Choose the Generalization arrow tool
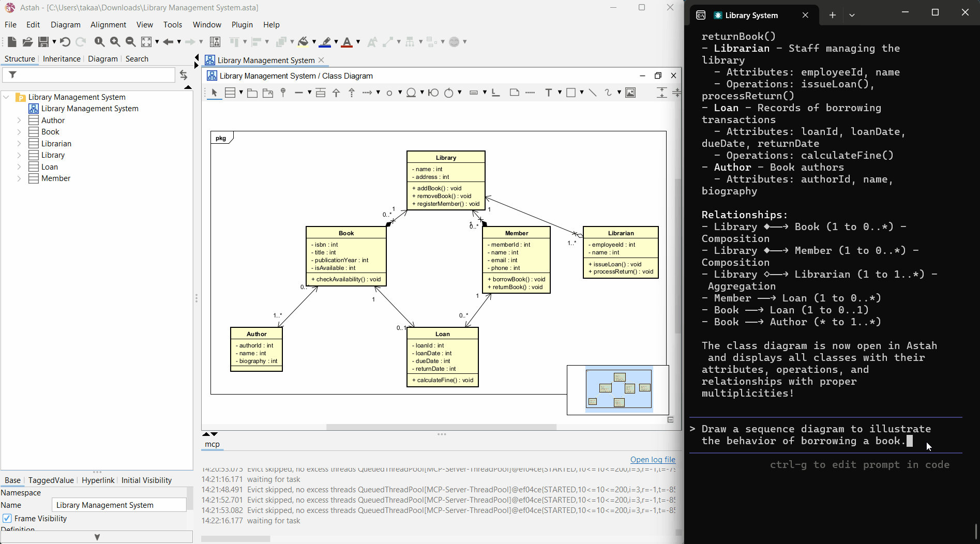Viewport: 980px width, 544px height. pos(336,93)
